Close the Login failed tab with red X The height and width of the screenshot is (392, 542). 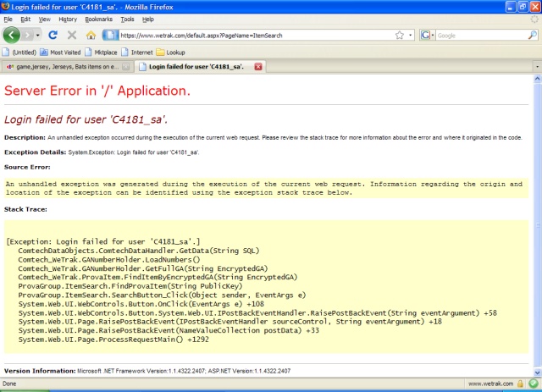pos(258,67)
